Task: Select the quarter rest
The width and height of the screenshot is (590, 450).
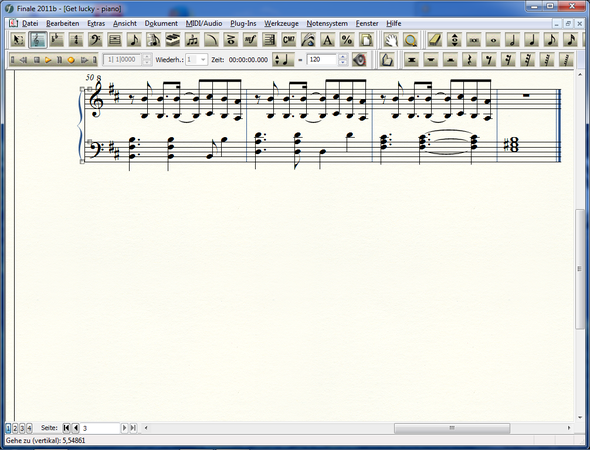Action: (x=470, y=60)
